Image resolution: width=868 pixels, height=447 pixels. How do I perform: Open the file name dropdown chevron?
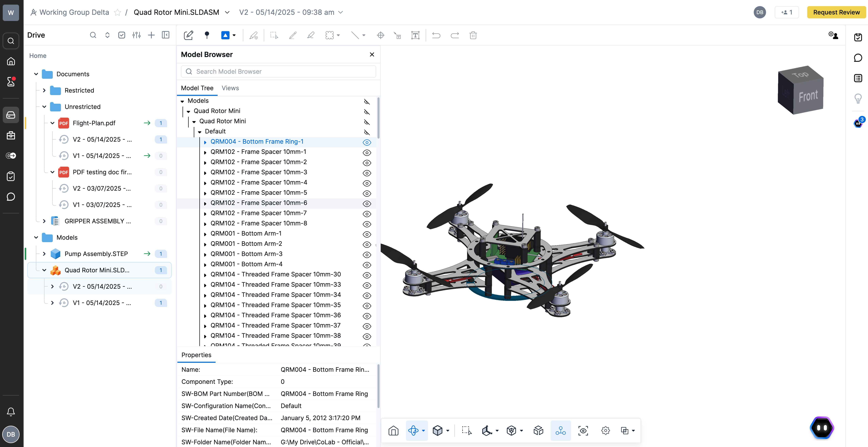coord(227,12)
